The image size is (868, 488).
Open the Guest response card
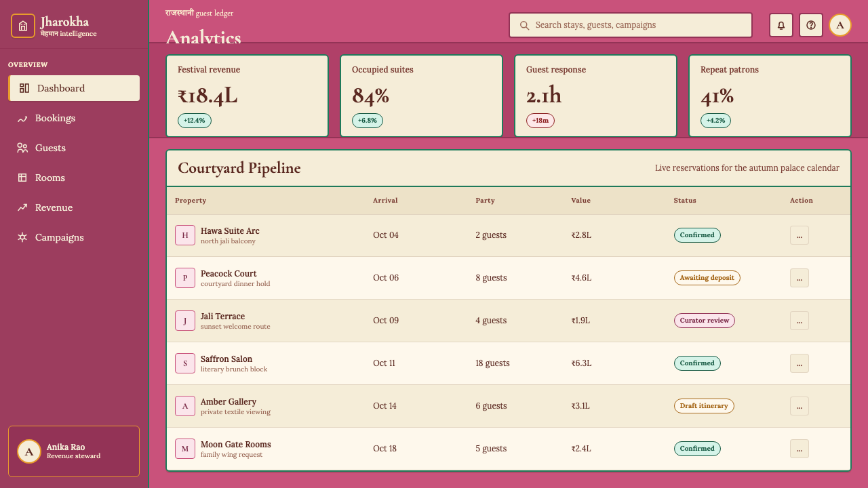(596, 96)
